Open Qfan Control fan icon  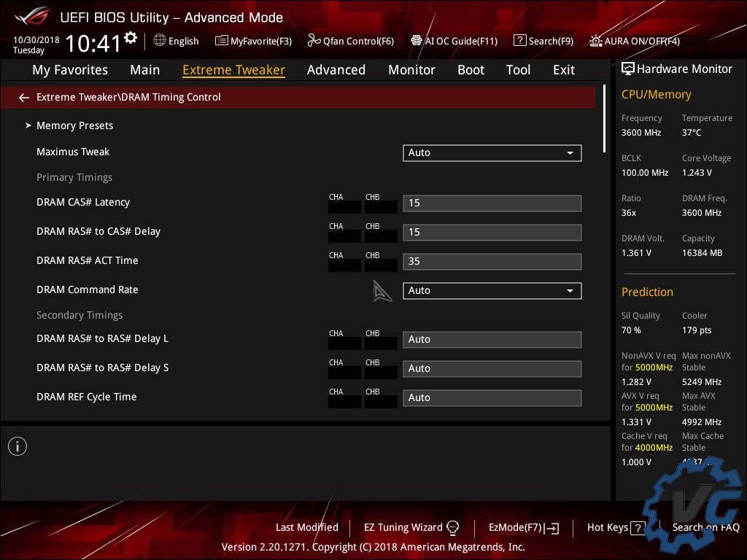point(314,41)
